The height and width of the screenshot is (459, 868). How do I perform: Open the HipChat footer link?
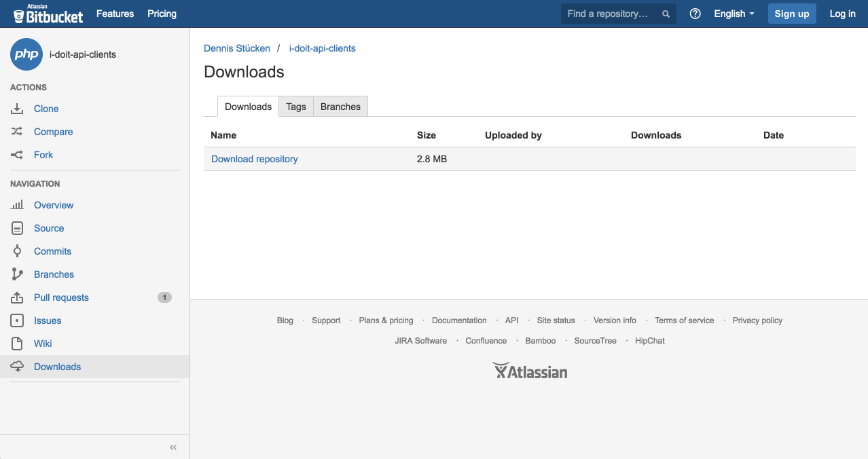pos(650,341)
